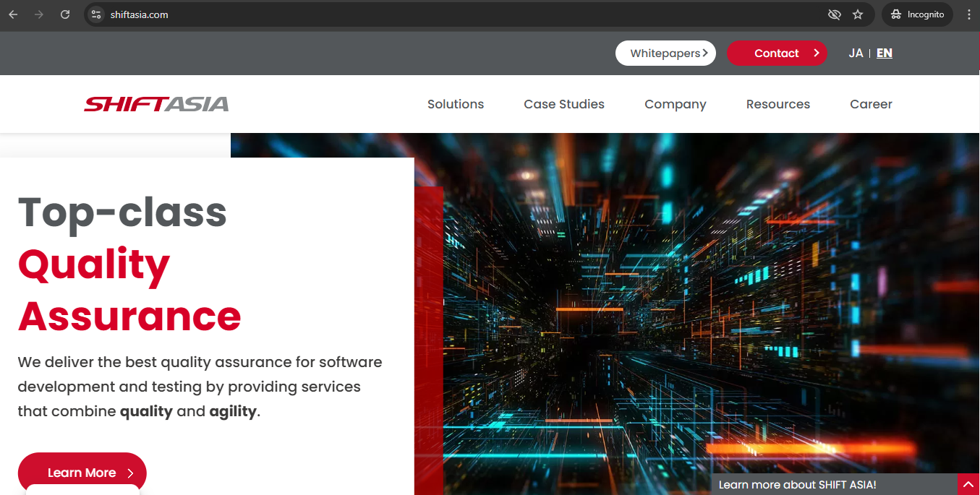Click the browser forward arrow
The image size is (980, 495).
[x=39, y=14]
